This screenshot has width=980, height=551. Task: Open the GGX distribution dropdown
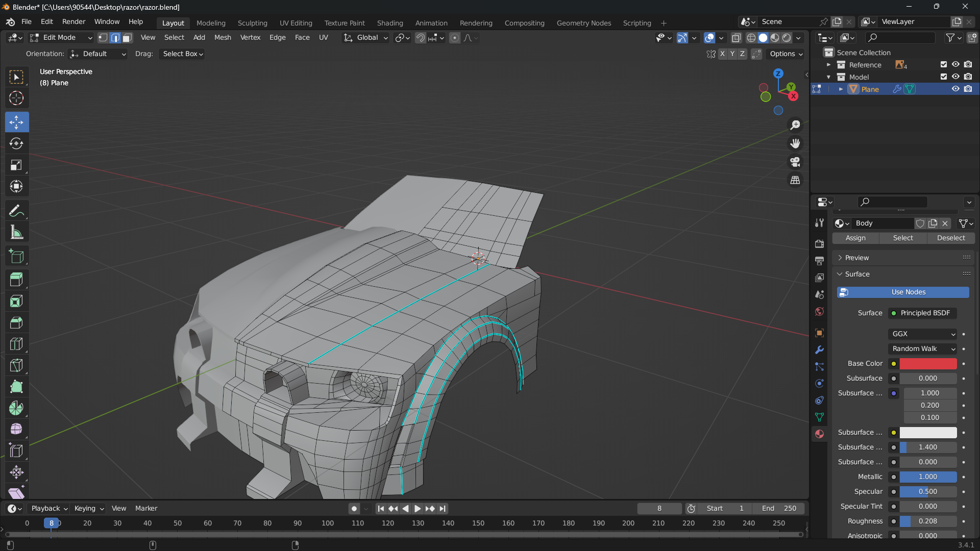pos(922,334)
